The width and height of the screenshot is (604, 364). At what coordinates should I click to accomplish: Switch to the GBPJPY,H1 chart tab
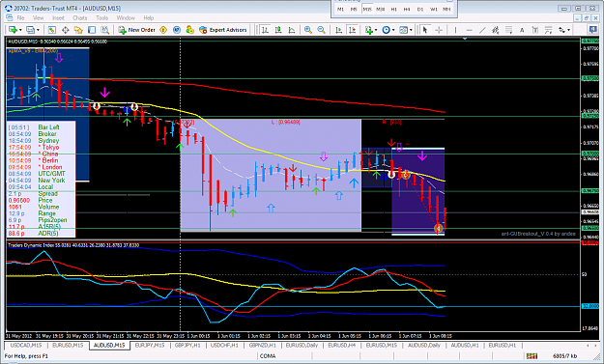(x=187, y=345)
